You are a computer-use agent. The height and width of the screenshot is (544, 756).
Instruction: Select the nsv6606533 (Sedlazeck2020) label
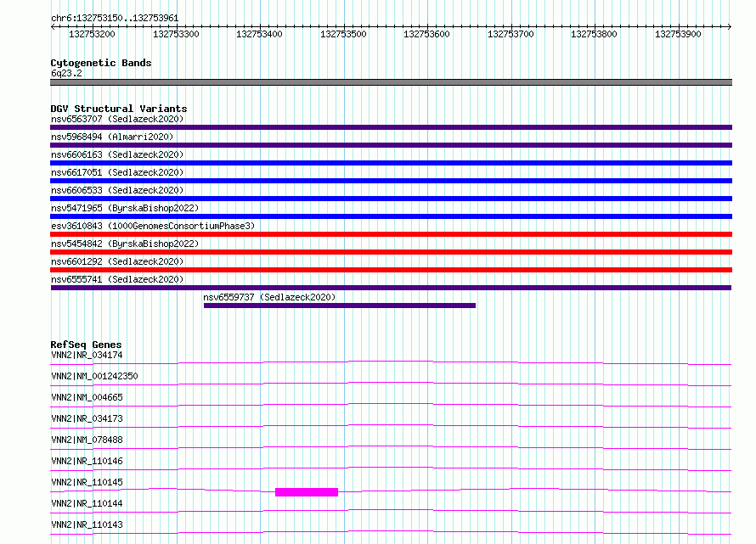pyautogui.click(x=117, y=190)
